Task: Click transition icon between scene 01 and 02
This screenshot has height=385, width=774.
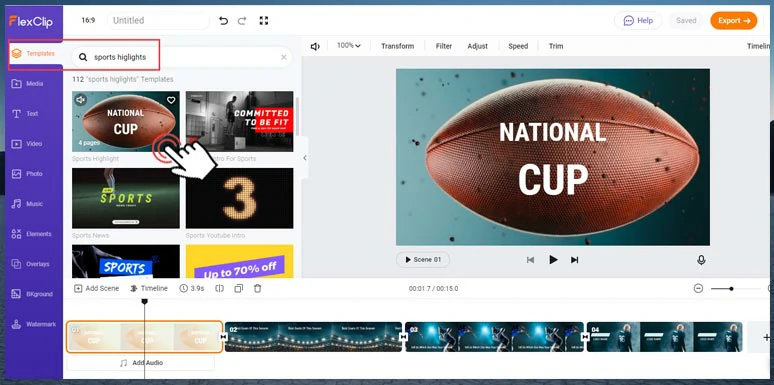Action: pos(223,337)
